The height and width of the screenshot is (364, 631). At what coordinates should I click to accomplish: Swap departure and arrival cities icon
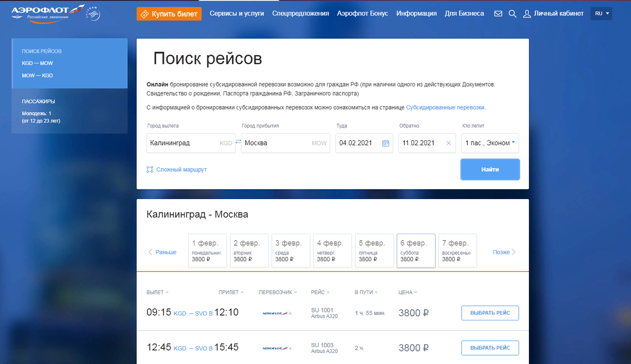pyautogui.click(x=238, y=142)
